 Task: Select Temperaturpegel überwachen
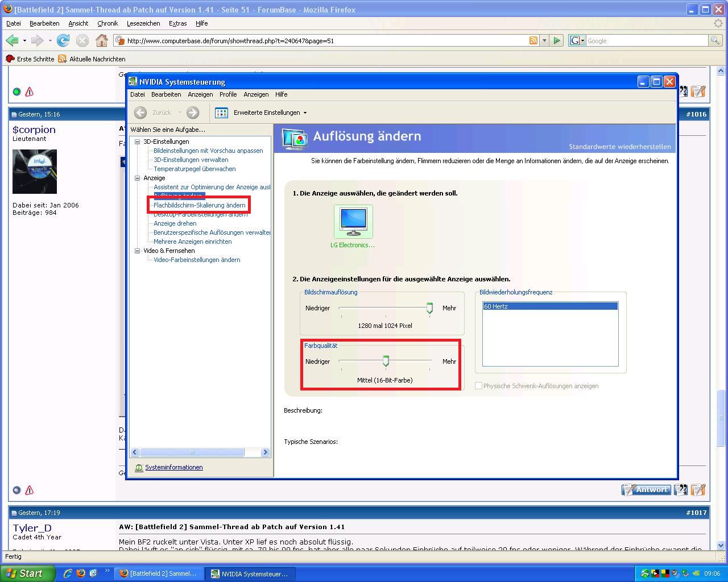click(195, 169)
